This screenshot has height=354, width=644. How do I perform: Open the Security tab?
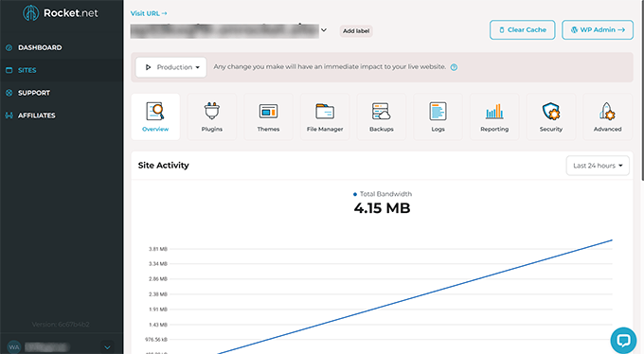551,116
